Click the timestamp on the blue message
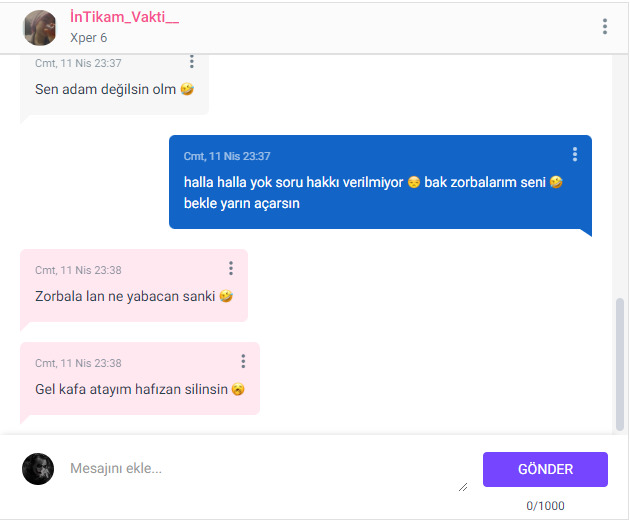The height and width of the screenshot is (528, 630). [x=227, y=156]
